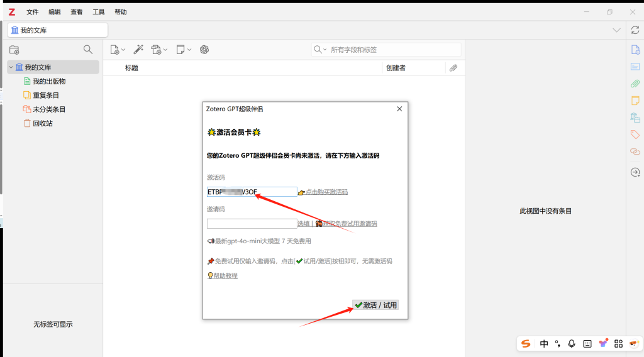Open the new note dropdown arrow
The height and width of the screenshot is (357, 644).
pyautogui.click(x=189, y=50)
